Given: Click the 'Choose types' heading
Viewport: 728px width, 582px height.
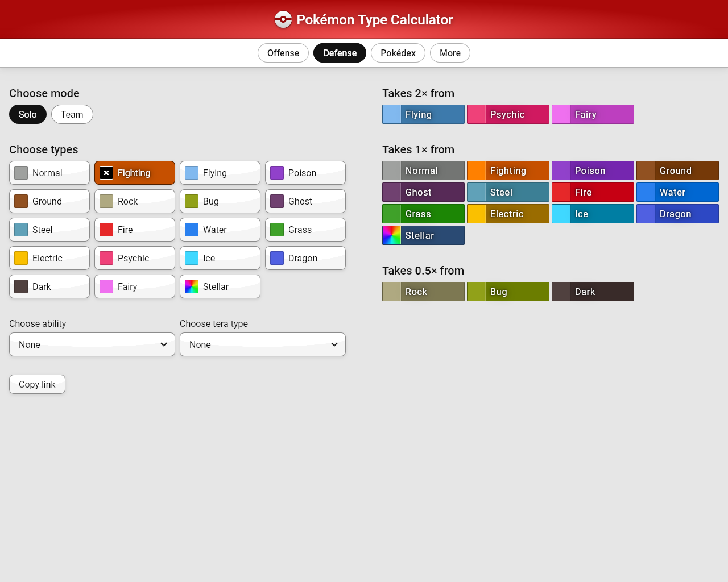Looking at the screenshot, I should pos(44,149).
